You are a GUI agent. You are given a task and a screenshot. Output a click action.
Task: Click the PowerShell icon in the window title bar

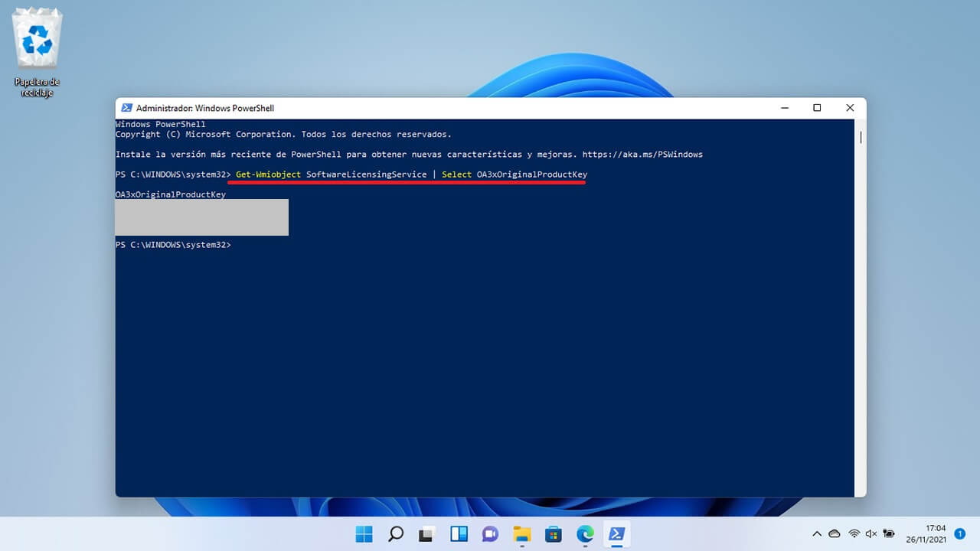tap(126, 108)
